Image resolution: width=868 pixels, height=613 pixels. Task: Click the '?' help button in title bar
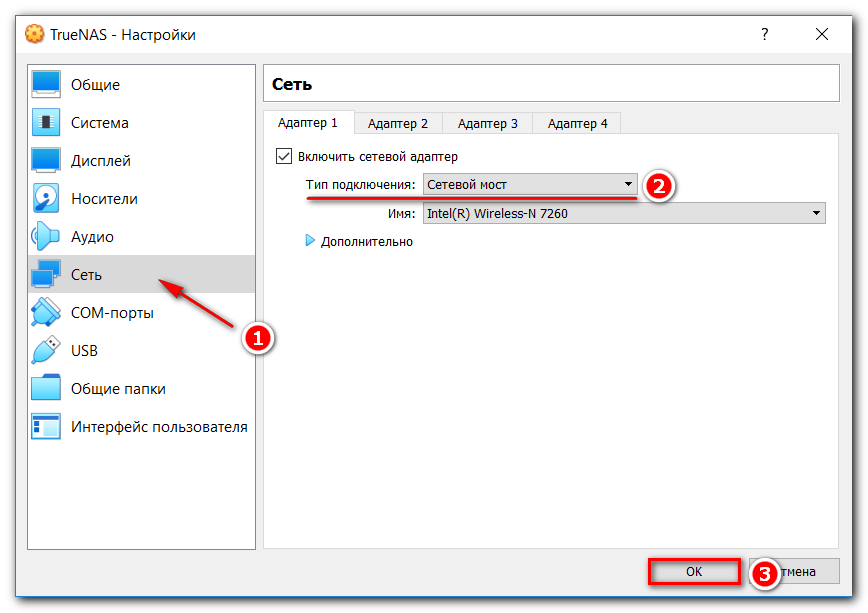tap(765, 34)
